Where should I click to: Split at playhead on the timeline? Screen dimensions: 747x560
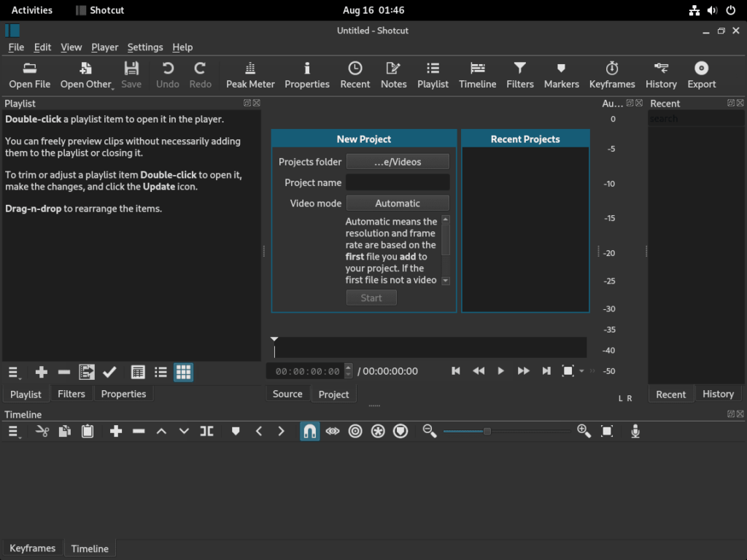[206, 432]
